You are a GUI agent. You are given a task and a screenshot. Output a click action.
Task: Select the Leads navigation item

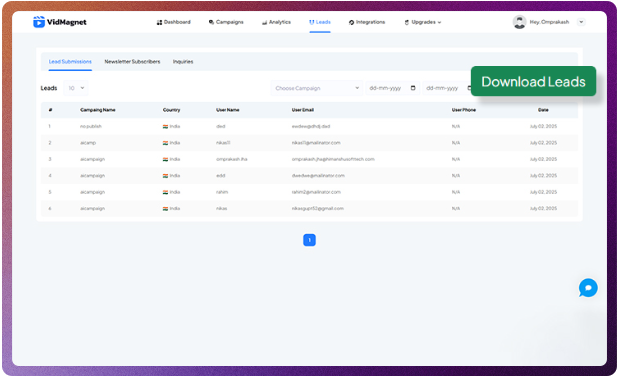point(320,22)
